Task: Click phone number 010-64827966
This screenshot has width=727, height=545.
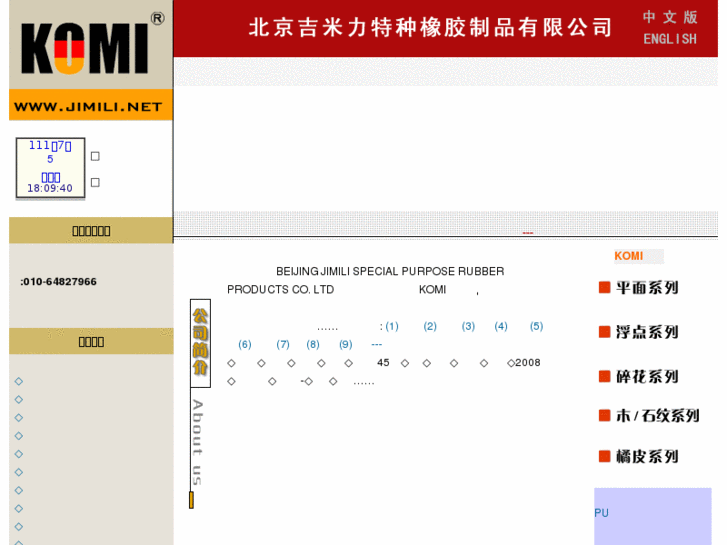Action: tap(60, 282)
